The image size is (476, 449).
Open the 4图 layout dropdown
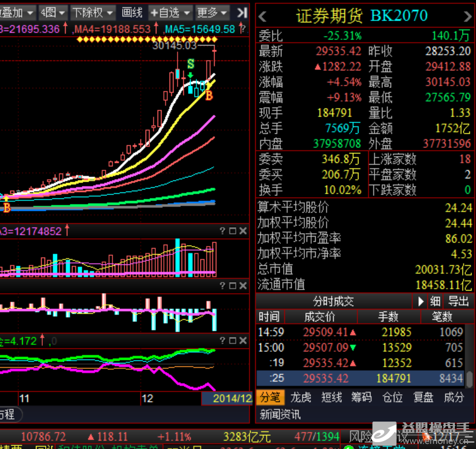point(52,12)
